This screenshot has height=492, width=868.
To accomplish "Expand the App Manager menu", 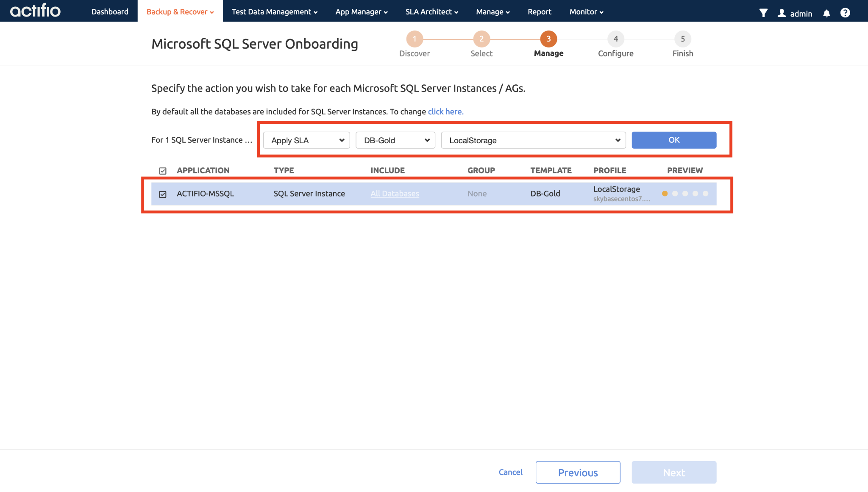I will tap(362, 11).
